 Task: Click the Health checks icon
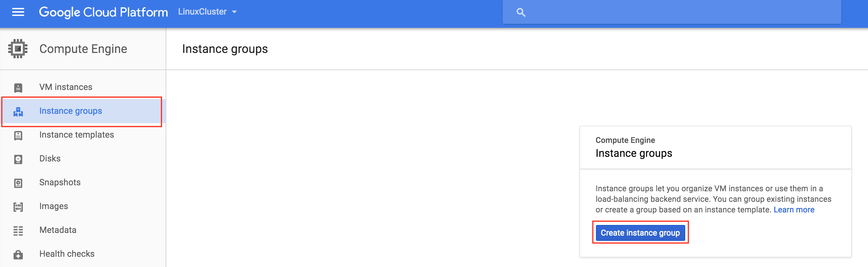coord(18,254)
